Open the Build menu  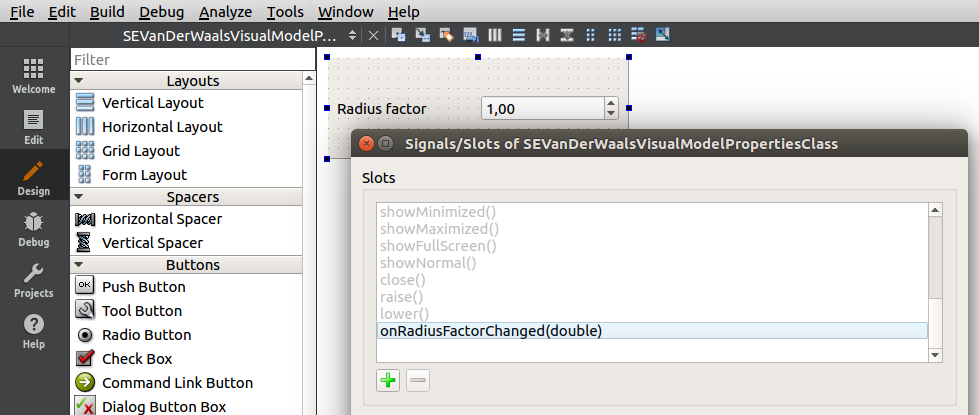[x=107, y=12]
